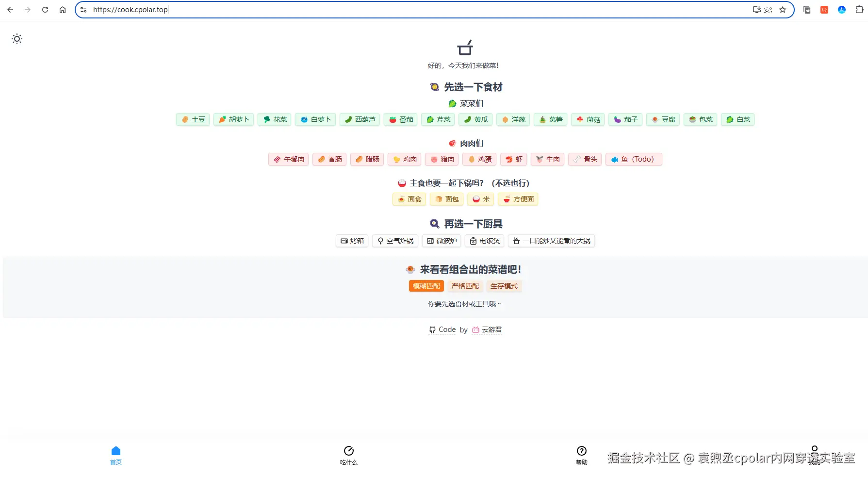This screenshot has height=478, width=868.
Task: Choose the 番茄 ingredient tag
Action: (x=401, y=119)
